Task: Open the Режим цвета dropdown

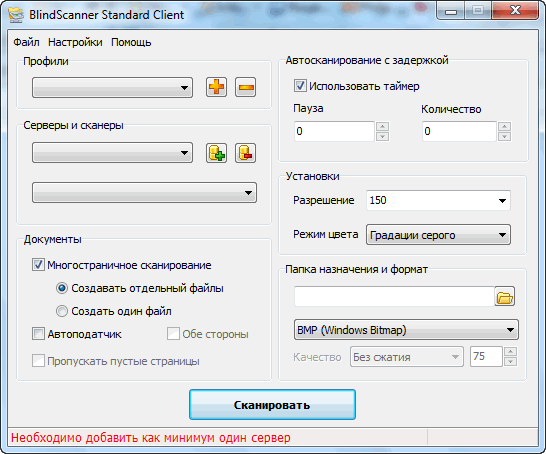Action: [438, 235]
